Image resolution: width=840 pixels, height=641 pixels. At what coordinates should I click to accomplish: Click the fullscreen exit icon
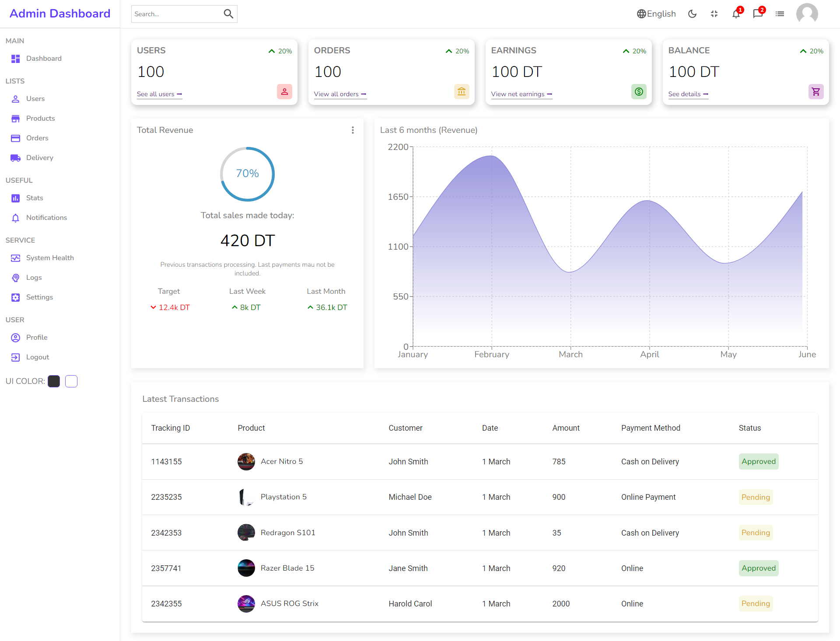(x=714, y=14)
